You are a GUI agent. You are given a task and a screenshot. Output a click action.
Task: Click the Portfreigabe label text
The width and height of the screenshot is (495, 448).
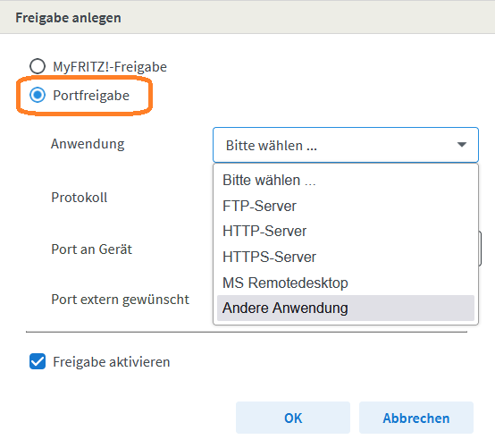point(91,96)
